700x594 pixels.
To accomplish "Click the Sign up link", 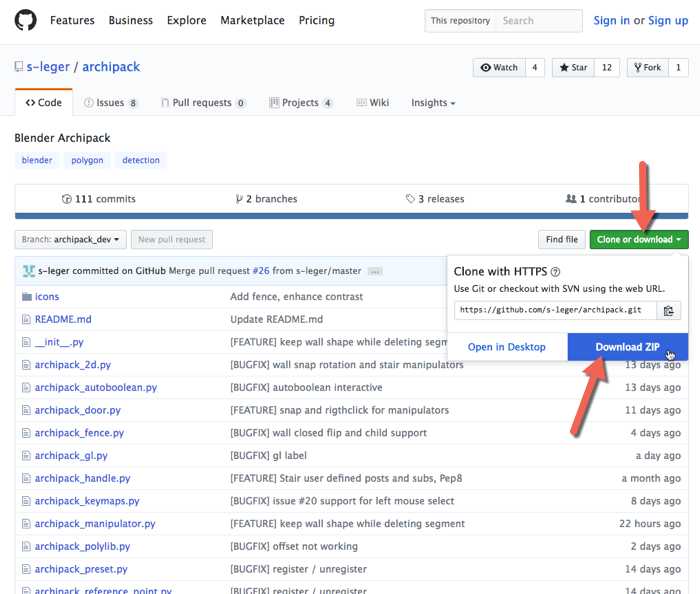I will pyautogui.click(x=668, y=21).
